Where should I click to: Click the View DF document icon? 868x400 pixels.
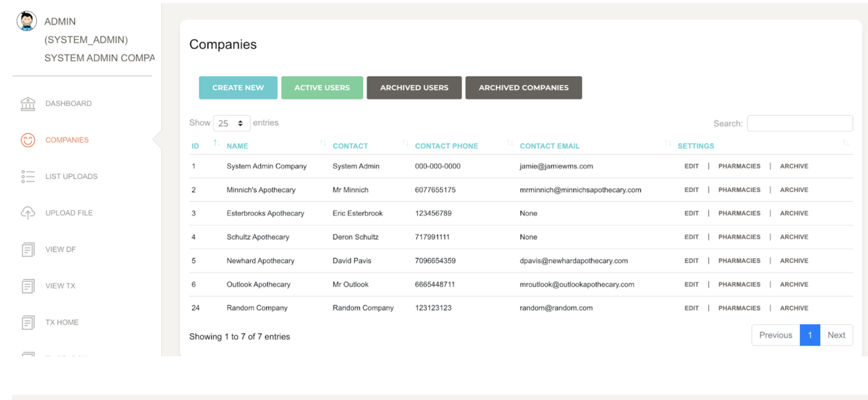click(x=28, y=250)
